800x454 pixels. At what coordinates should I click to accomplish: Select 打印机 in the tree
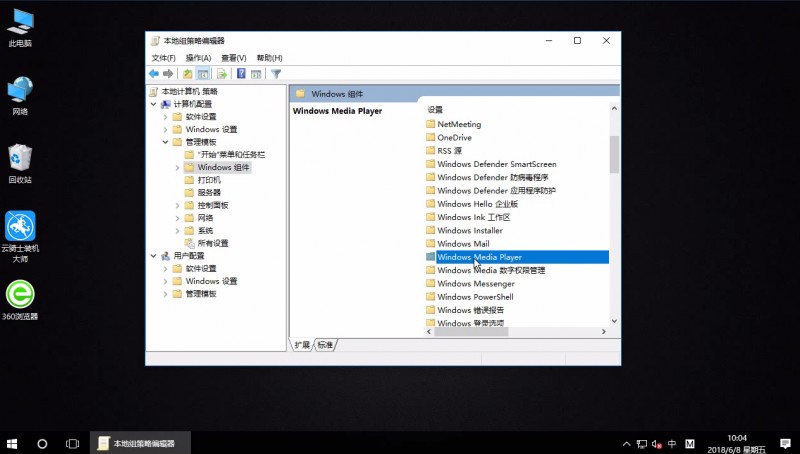tap(209, 180)
